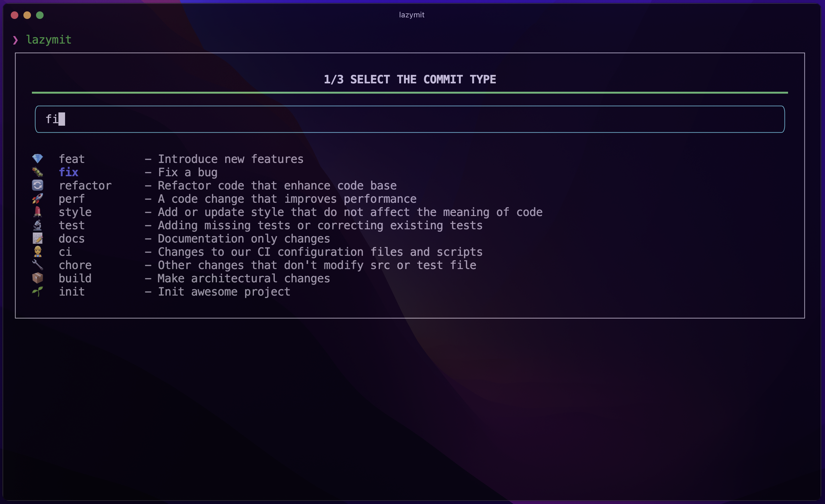Click the bug icon beside fix
Viewport: 825px width, 504px height.
pos(38,172)
